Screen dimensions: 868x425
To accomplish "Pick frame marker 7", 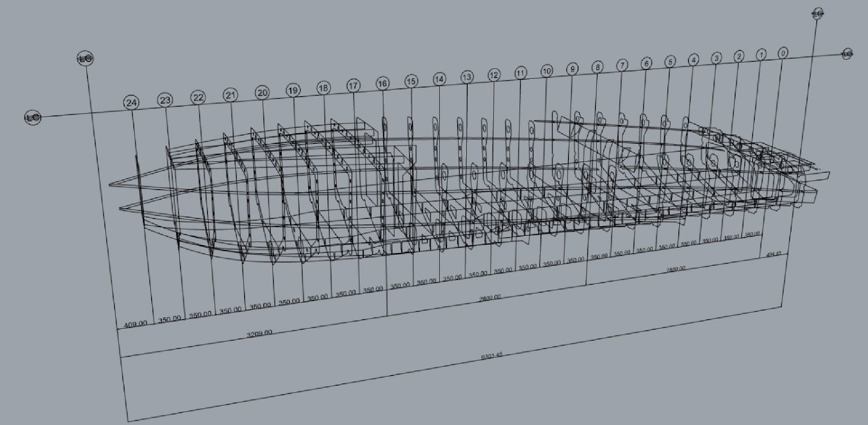I will coord(622,65).
